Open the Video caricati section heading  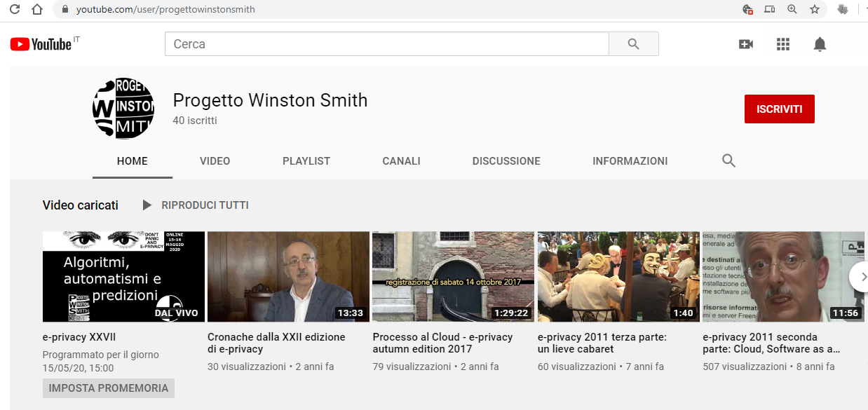[x=81, y=205]
